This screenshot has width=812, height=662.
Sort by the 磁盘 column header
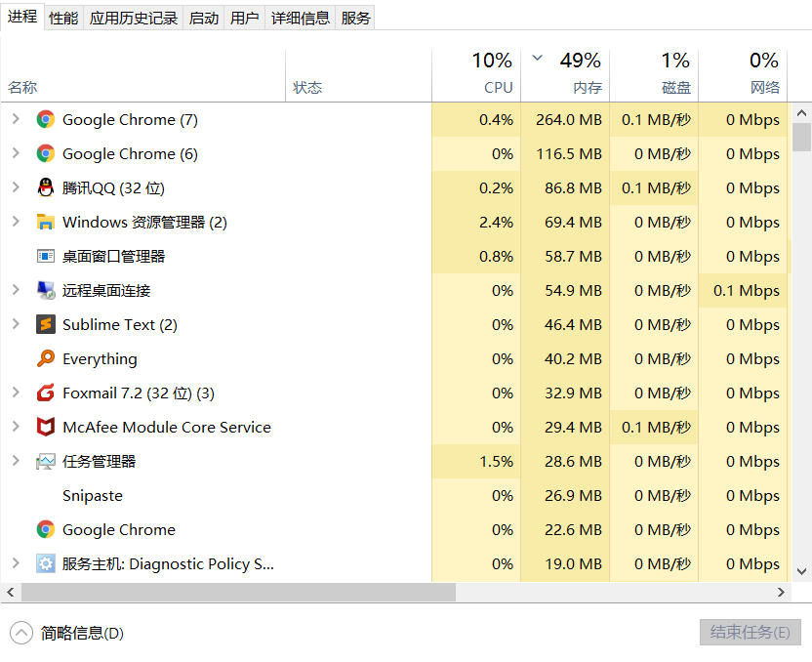coord(654,75)
